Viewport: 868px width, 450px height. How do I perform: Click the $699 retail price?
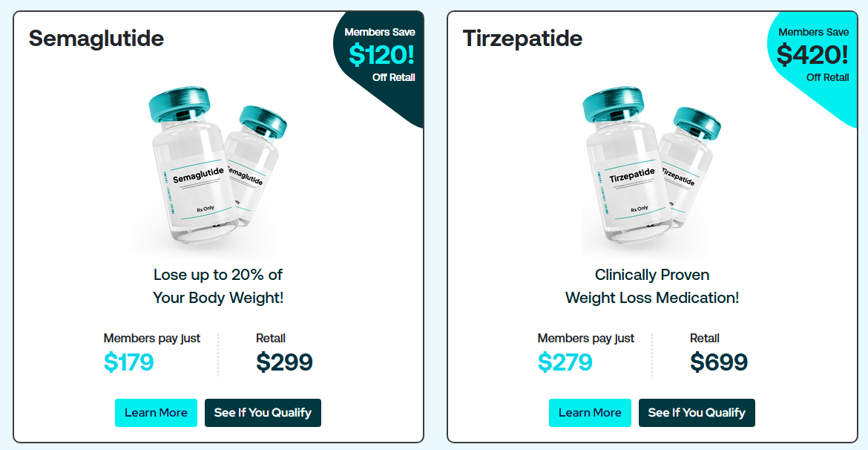pos(719,362)
